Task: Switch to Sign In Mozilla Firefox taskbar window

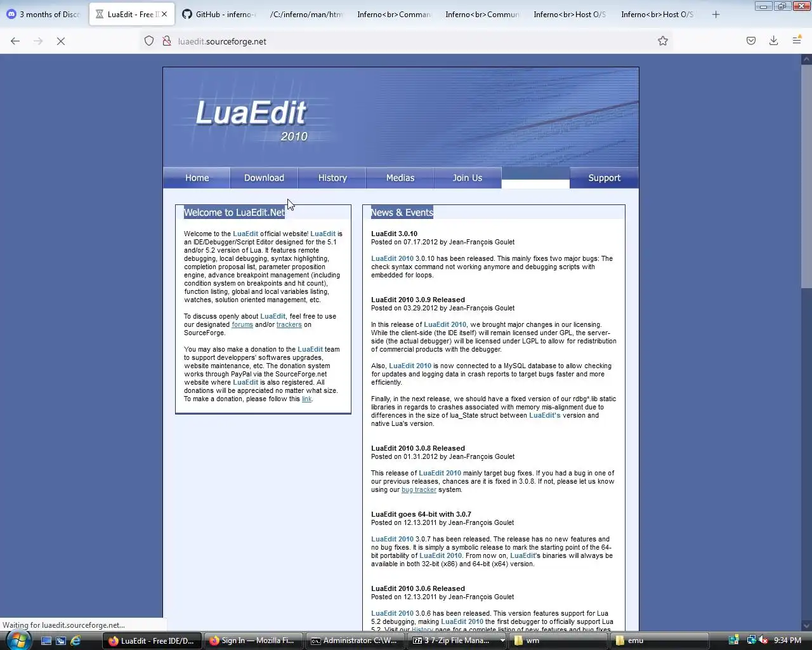Action: (252, 640)
